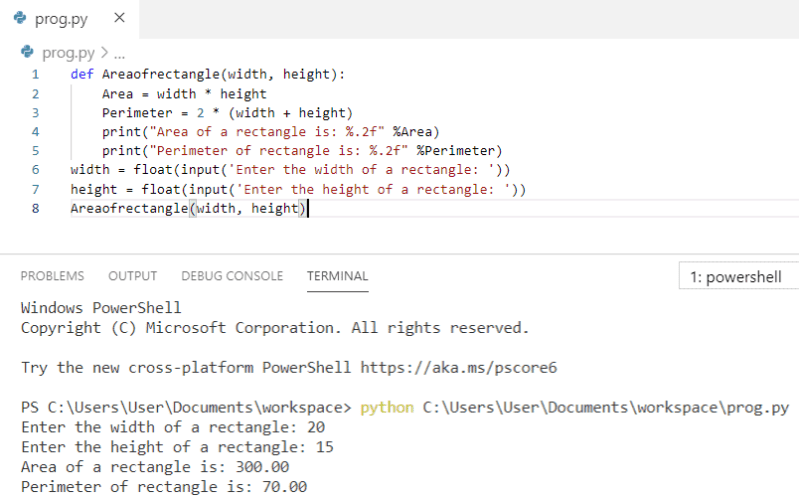Click the 'python' command in terminal
The height and width of the screenshot is (498, 799).
[x=387, y=408]
